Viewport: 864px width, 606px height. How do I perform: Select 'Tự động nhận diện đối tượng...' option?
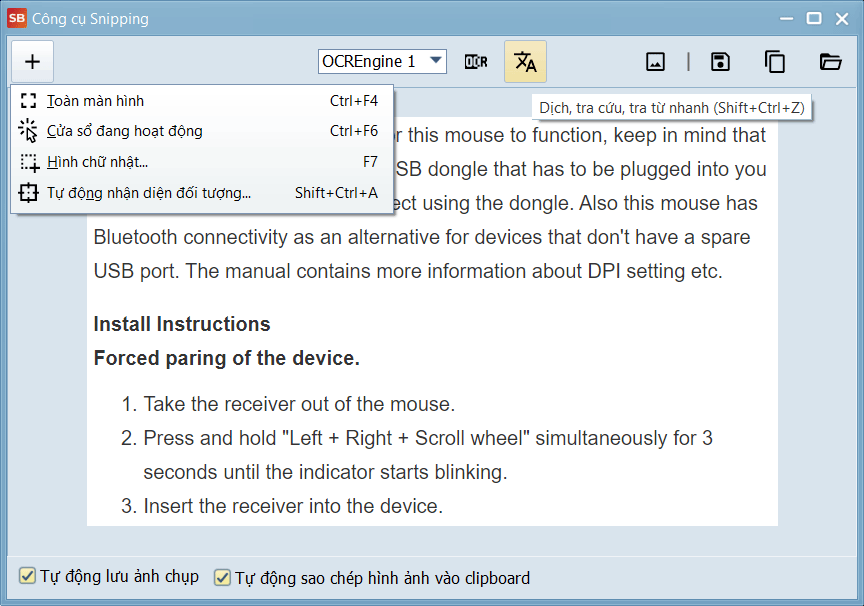[x=148, y=193]
